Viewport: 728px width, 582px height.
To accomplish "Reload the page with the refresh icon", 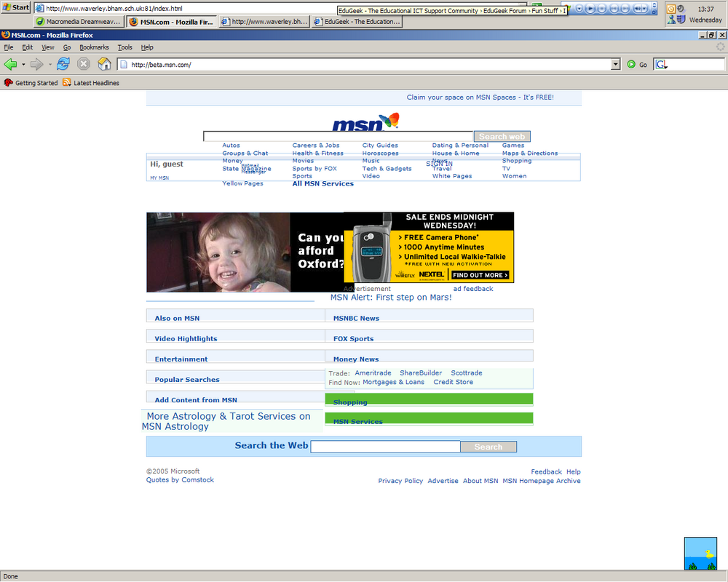I will [x=63, y=64].
